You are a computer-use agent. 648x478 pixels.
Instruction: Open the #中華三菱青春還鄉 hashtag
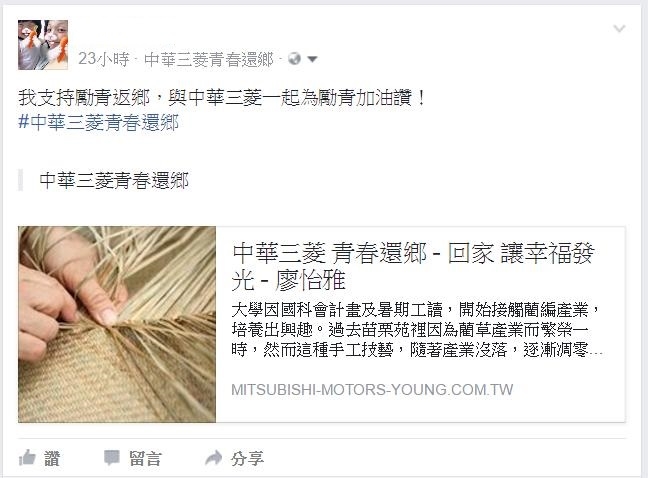(98, 123)
